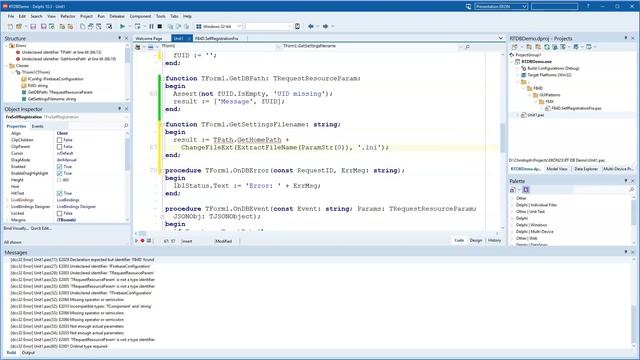Viewport: 640px width, 360px height.
Task: Select 'Build Configurations (Debug)' tree node
Action: (x=553, y=68)
